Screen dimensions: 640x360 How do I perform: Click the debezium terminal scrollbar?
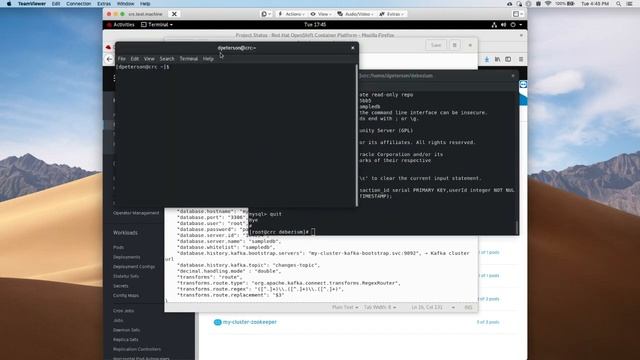517,227
